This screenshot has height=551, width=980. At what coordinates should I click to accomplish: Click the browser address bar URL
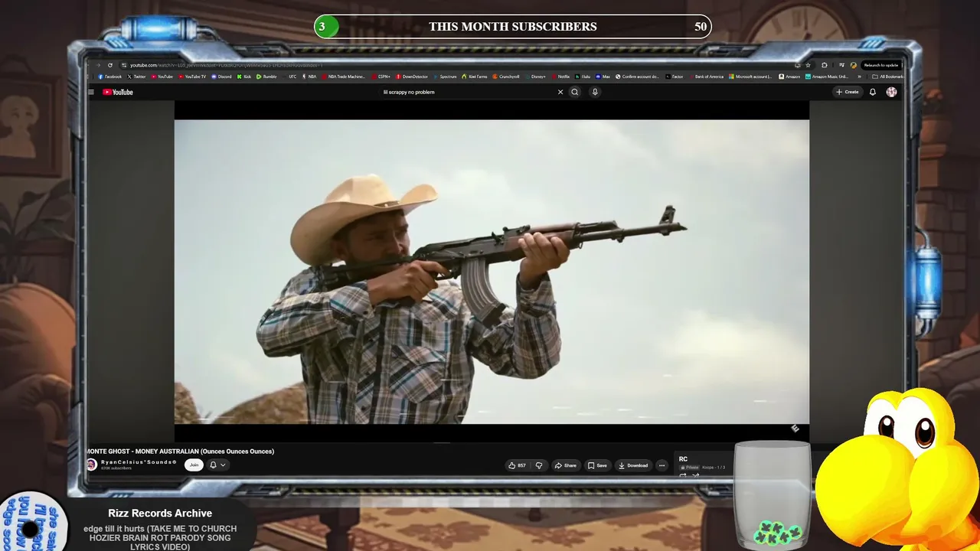(x=226, y=65)
